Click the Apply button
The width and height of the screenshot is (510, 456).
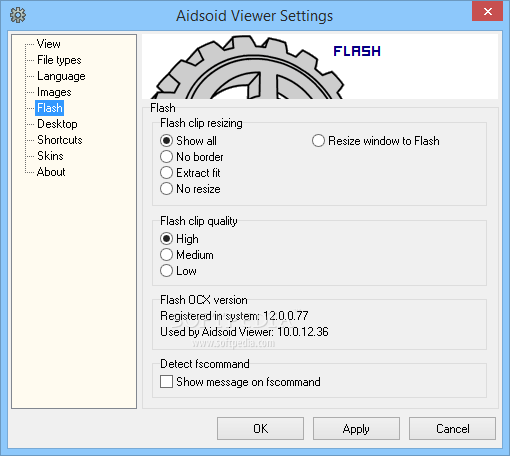[x=356, y=429]
